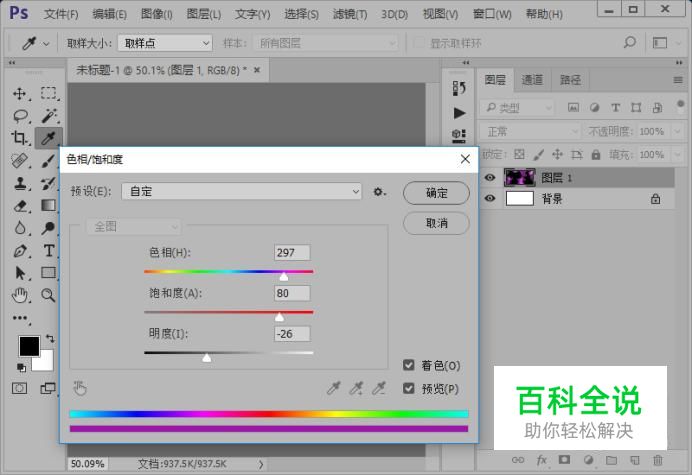Click the Hue slider handle
The height and width of the screenshot is (475, 692).
coord(284,276)
